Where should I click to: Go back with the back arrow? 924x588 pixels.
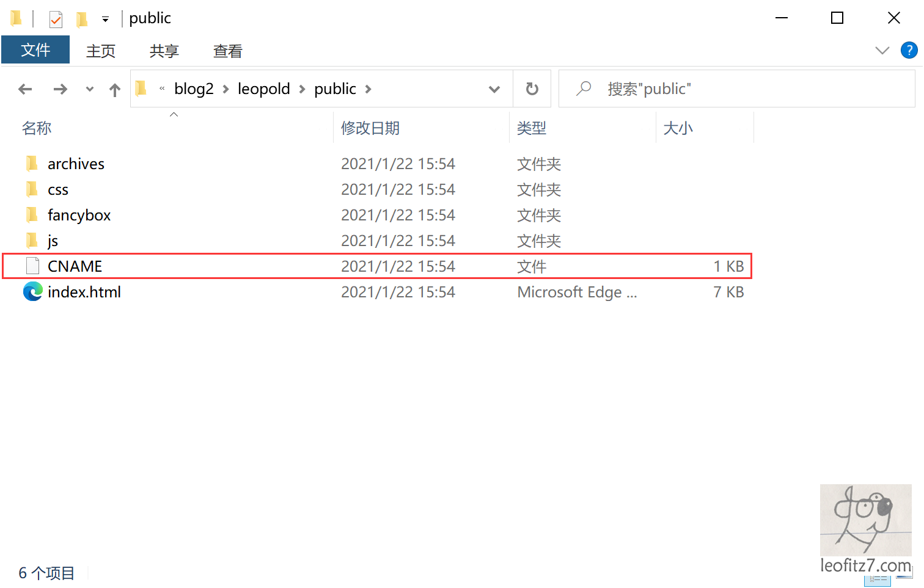(25, 89)
